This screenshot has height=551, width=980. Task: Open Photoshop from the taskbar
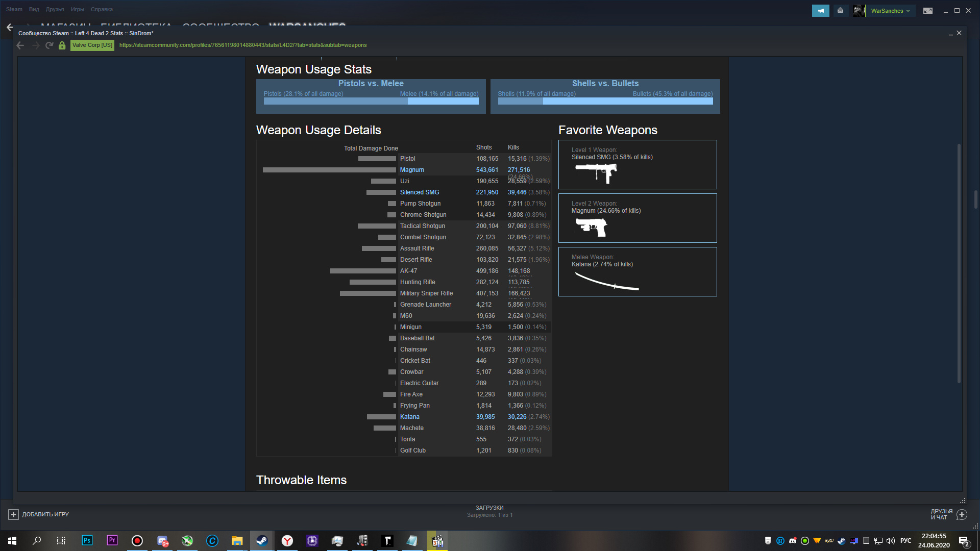87,540
